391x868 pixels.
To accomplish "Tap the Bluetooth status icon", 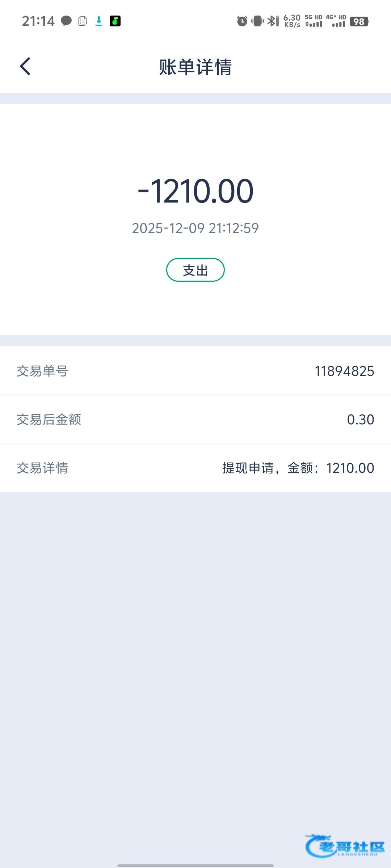I will point(273,21).
